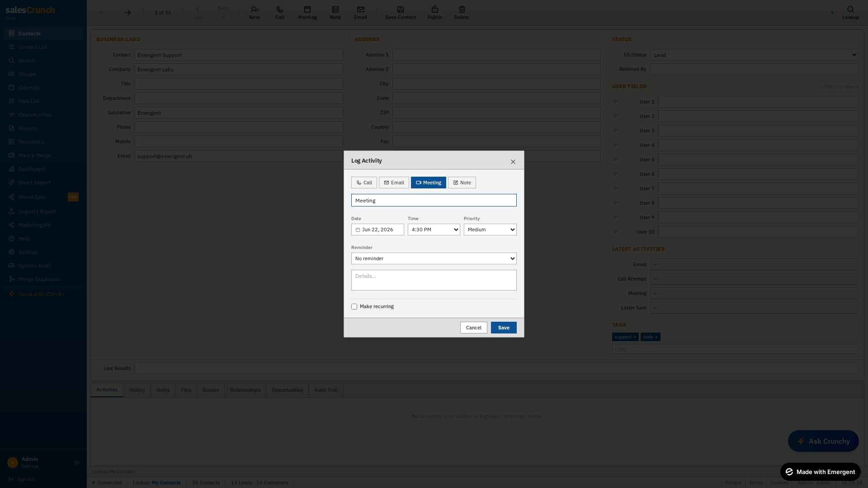Open Contact List in the sidebar
Screen dimensions: 868x488
coord(43,47)
